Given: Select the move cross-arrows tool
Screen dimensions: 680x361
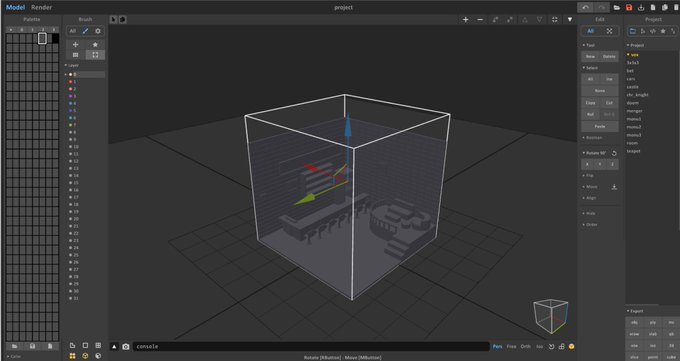Looking at the screenshot, I should click(x=75, y=44).
